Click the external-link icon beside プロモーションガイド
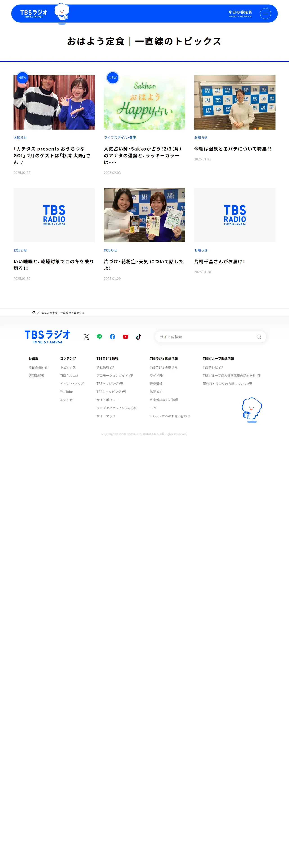Viewport: 289px width, 868px height. (131, 376)
